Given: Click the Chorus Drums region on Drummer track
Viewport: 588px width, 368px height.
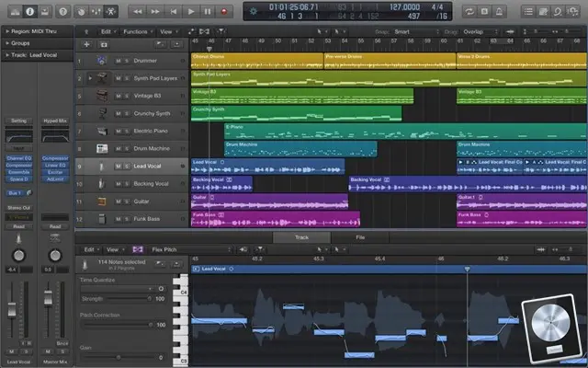Looking at the screenshot, I should pyautogui.click(x=255, y=61).
